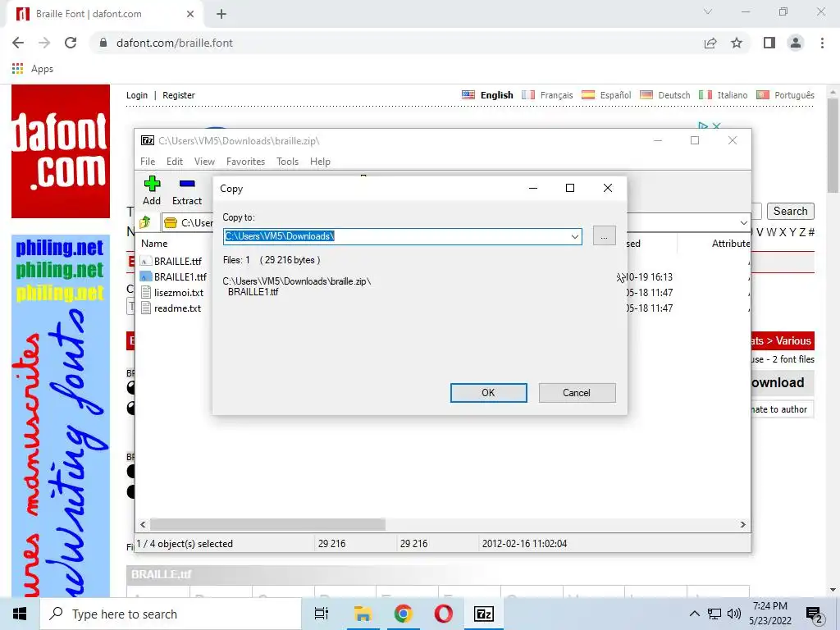840x630 pixels.
Task: Open the File menu in 7-Zip
Action: point(148,162)
